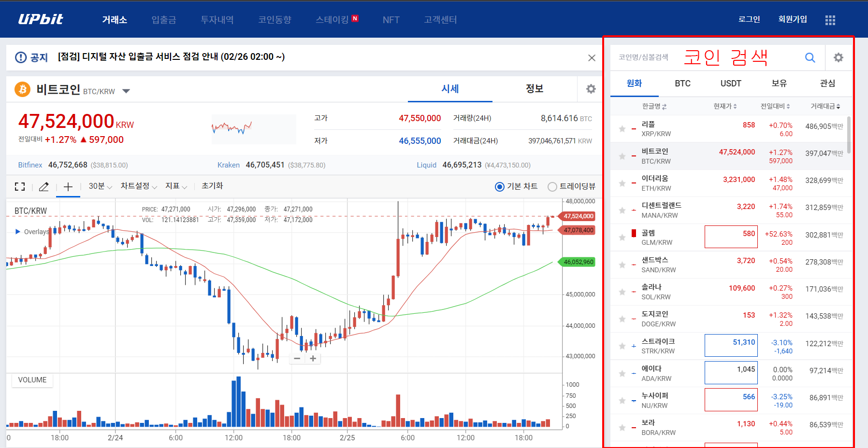
Task: Favorite the 이더리움 ETH/KRW star
Action: pos(622,183)
